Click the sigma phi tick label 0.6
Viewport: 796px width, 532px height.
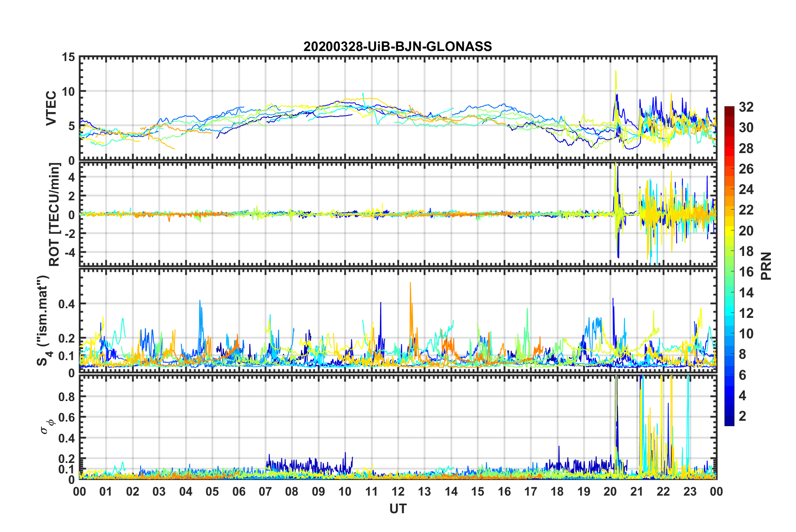[67, 417]
